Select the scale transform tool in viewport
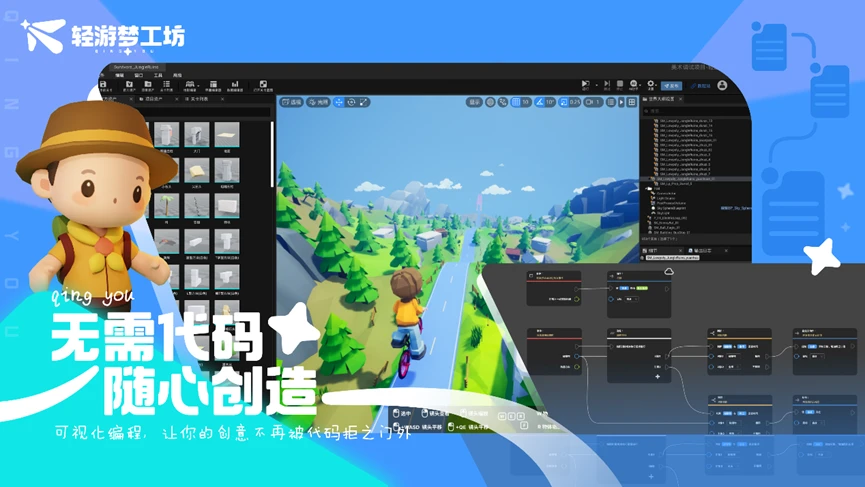Screen dimensions: 865x487 pos(364,102)
